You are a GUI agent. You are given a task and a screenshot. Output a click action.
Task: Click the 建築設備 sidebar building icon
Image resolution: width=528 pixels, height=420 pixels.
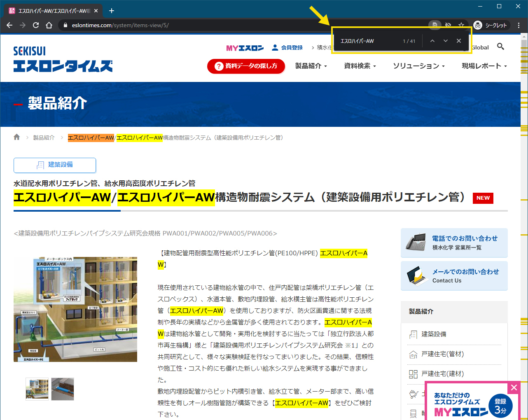[x=413, y=334]
